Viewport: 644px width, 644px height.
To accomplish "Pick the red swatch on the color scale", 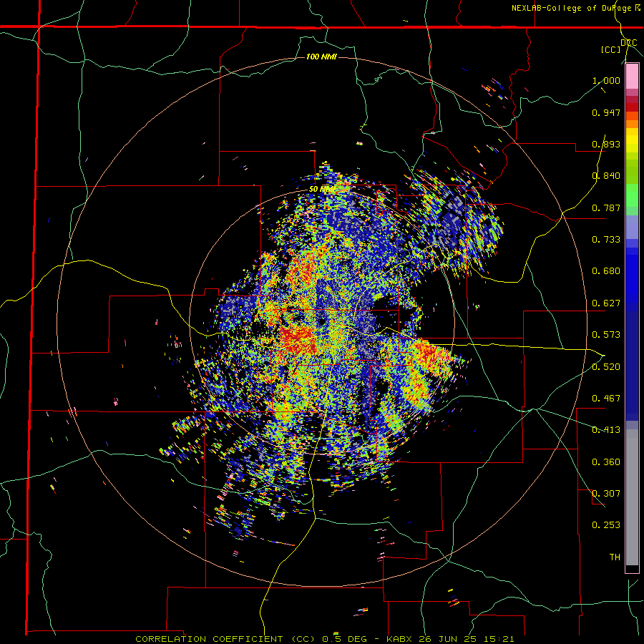I will (632, 107).
